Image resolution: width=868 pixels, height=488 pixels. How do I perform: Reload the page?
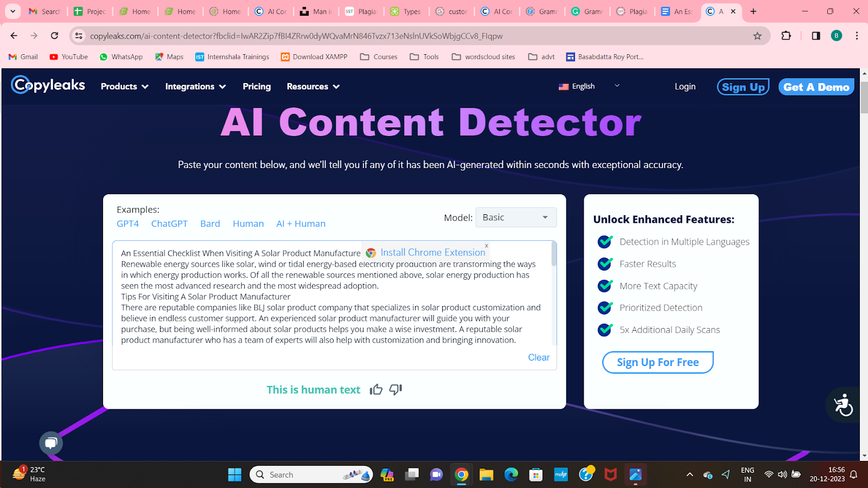tap(54, 36)
